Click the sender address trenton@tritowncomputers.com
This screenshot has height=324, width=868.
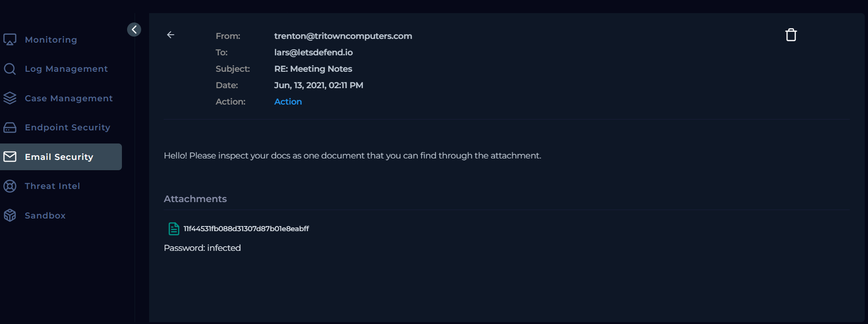[343, 36]
